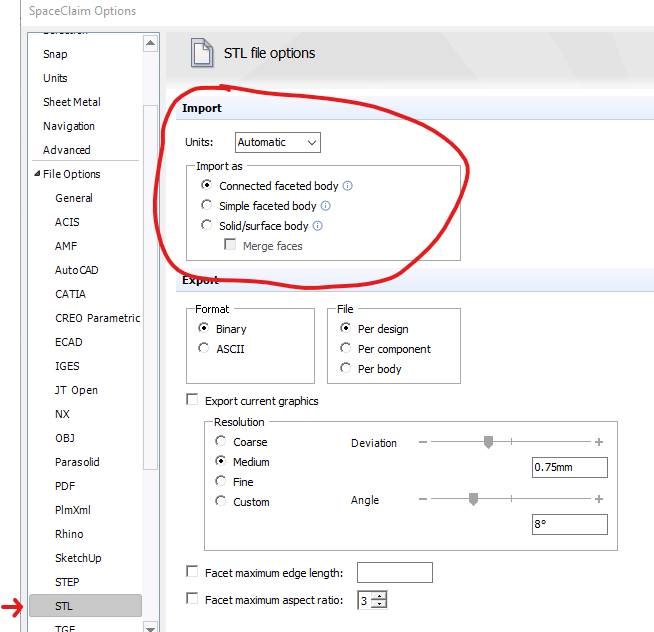Select Per component file option
The height and width of the screenshot is (632, 654).
[345, 347]
